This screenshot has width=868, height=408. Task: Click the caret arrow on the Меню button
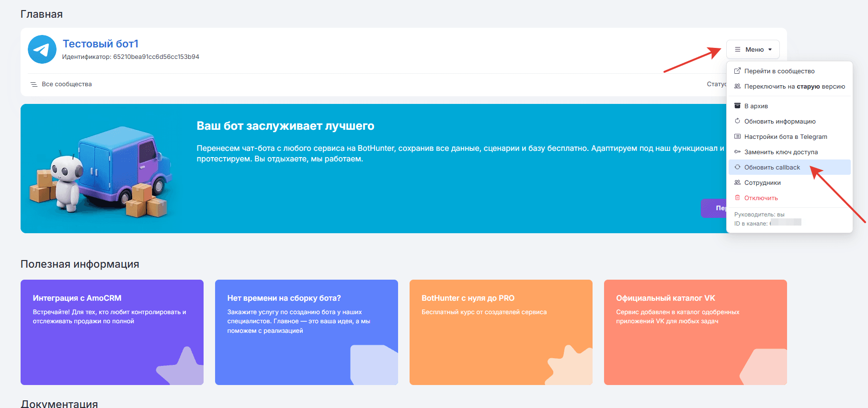coord(770,50)
